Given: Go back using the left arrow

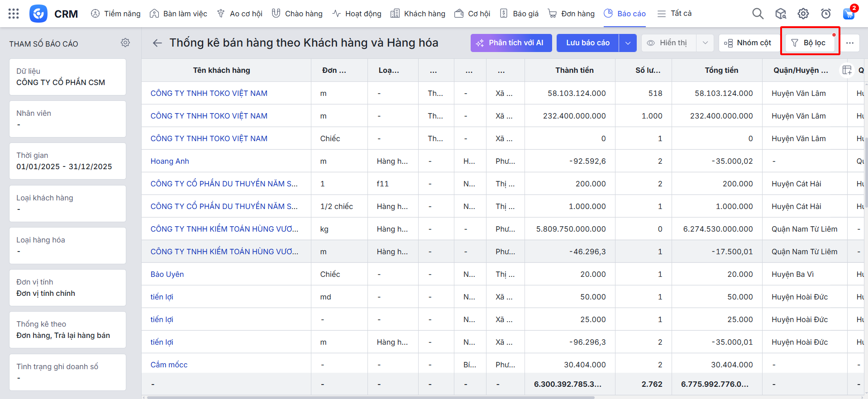Looking at the screenshot, I should coord(157,43).
